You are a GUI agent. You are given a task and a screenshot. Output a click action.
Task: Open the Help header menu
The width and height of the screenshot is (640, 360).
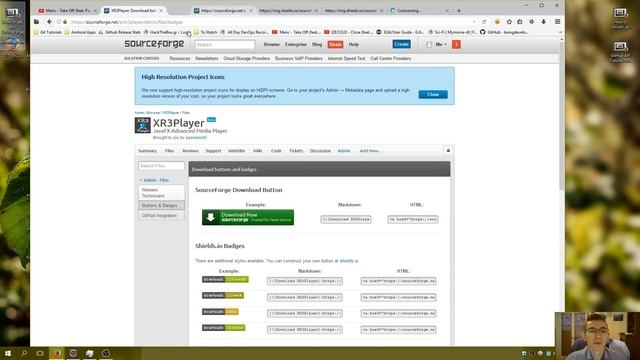pos(353,44)
